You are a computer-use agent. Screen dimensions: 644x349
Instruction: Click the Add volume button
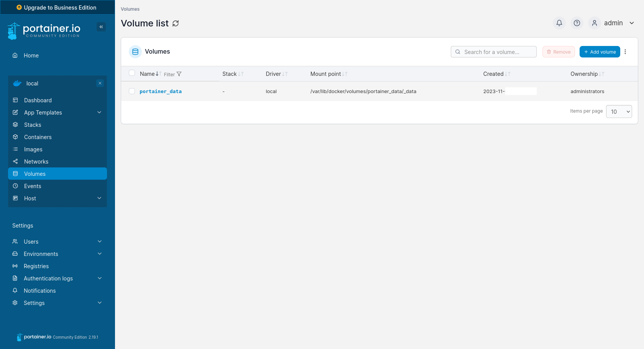[x=600, y=52]
